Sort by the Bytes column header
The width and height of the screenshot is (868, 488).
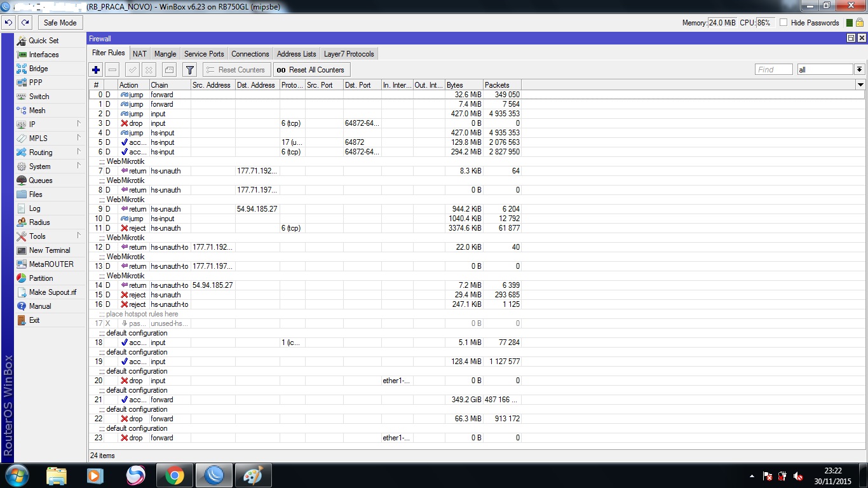pyautogui.click(x=464, y=85)
